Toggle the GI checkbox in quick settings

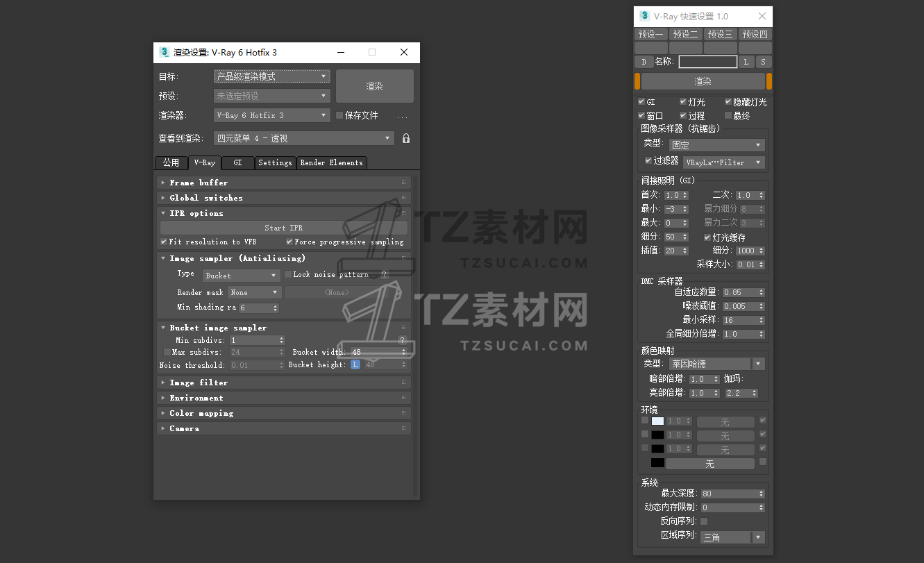641,101
